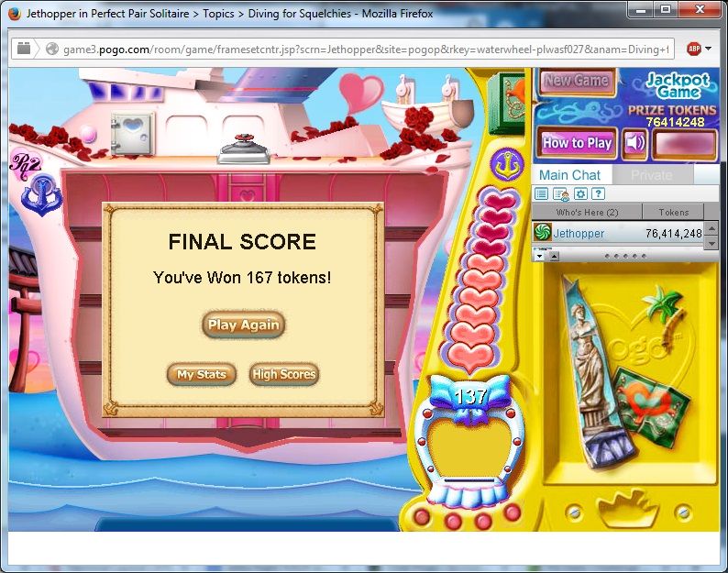
Task: Maximize the Firefox window
Action: [x=666, y=10]
